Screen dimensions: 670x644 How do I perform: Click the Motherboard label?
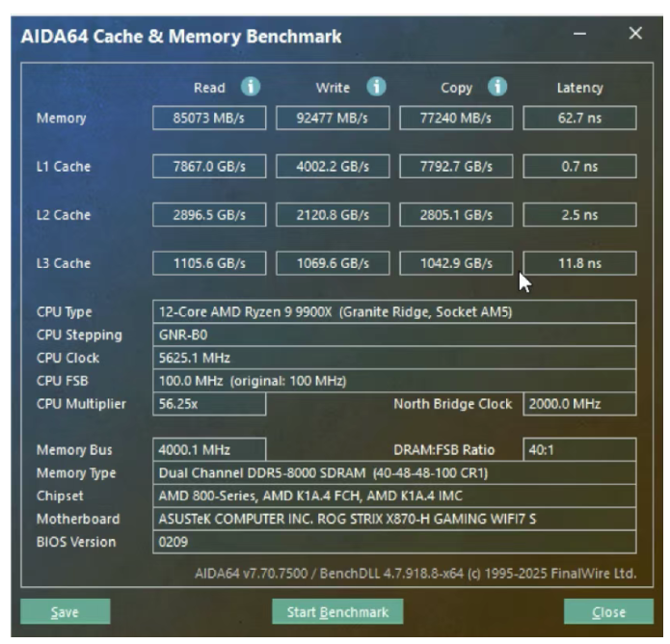[78, 519]
